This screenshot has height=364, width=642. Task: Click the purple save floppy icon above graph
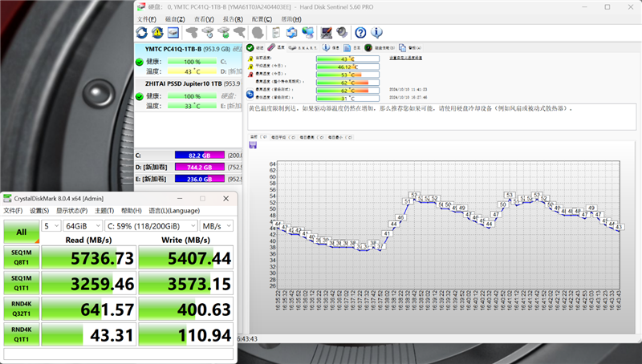point(253,145)
